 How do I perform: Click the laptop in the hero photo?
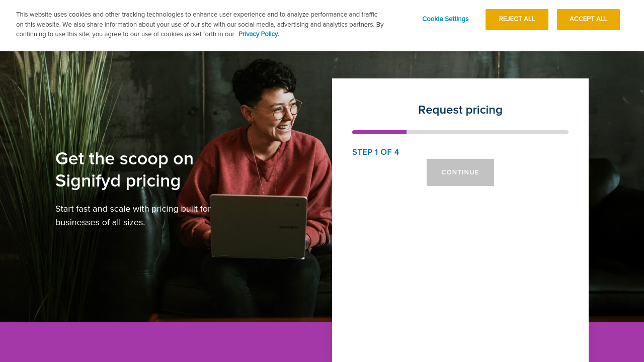[x=259, y=226]
